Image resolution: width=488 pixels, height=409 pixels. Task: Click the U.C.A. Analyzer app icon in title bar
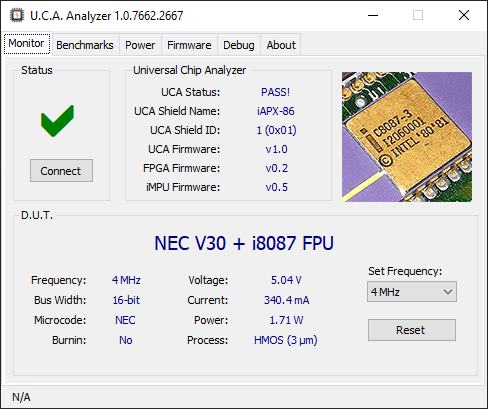click(16, 15)
